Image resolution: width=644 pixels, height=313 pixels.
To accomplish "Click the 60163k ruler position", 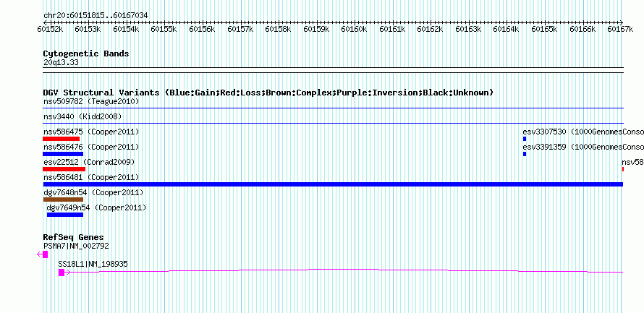I will 468,29.
